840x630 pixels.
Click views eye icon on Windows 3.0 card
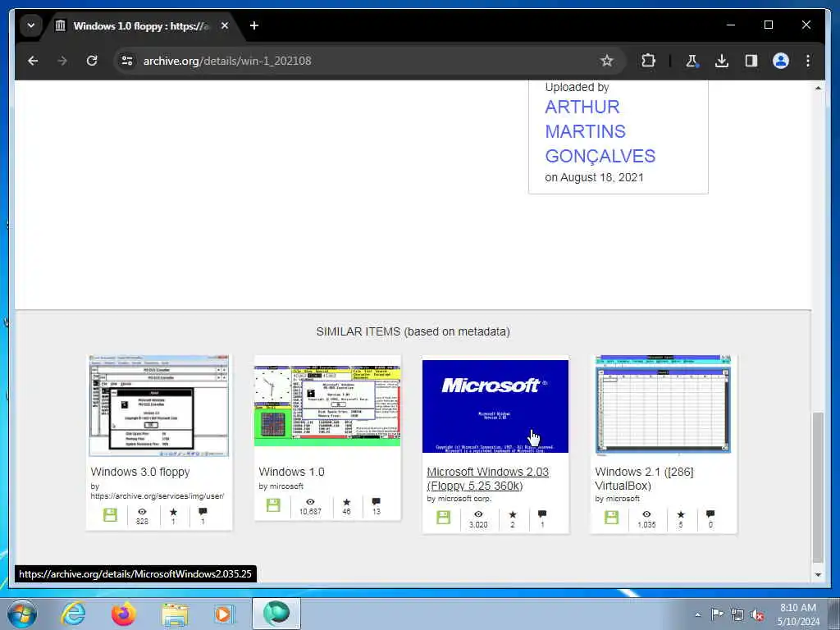[x=142, y=512]
